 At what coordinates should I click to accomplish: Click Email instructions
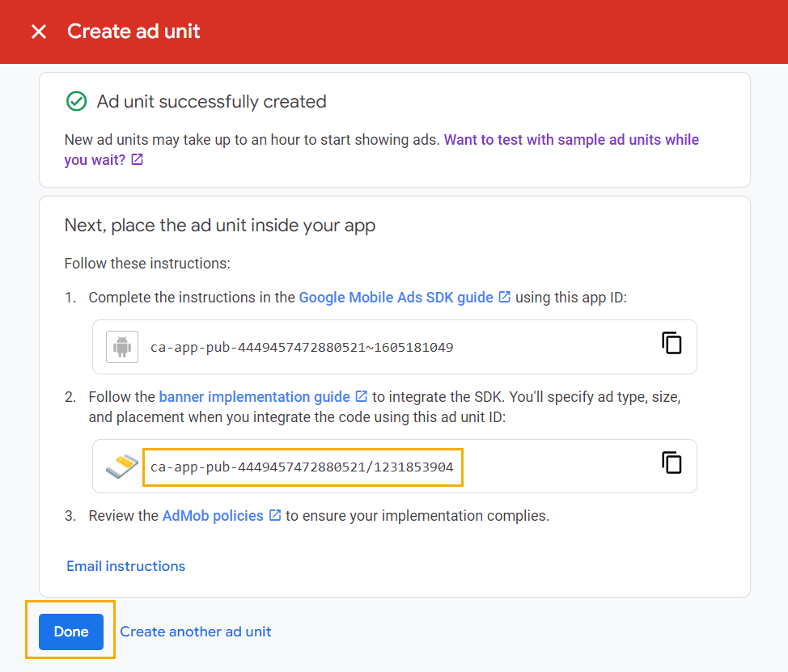tap(125, 566)
